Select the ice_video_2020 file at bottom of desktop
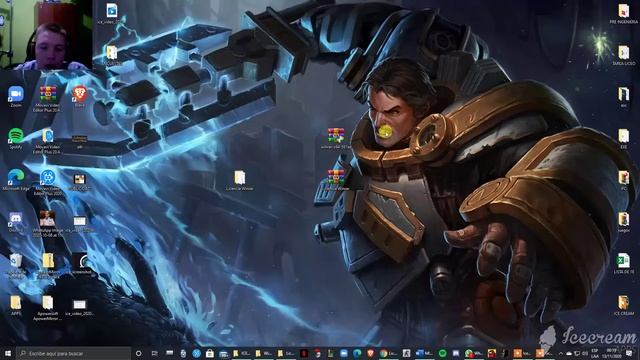640x360 pixels. 80,307
